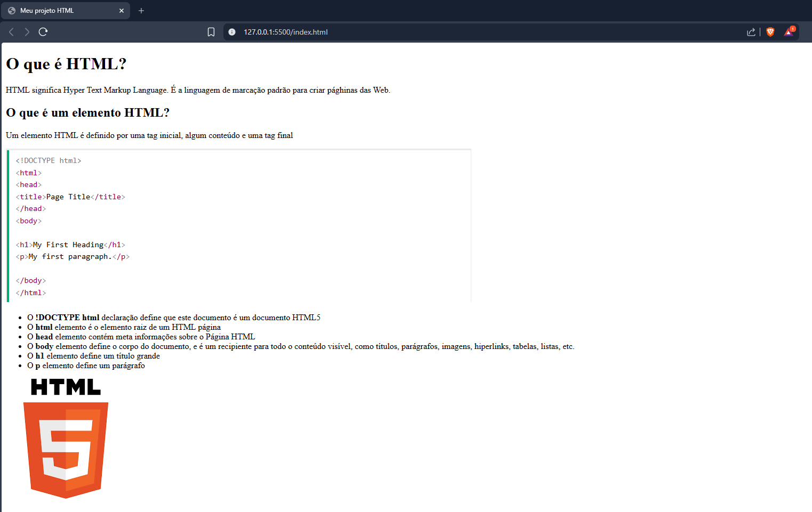View site information icon in address bar
812x512 pixels.
pyautogui.click(x=232, y=32)
